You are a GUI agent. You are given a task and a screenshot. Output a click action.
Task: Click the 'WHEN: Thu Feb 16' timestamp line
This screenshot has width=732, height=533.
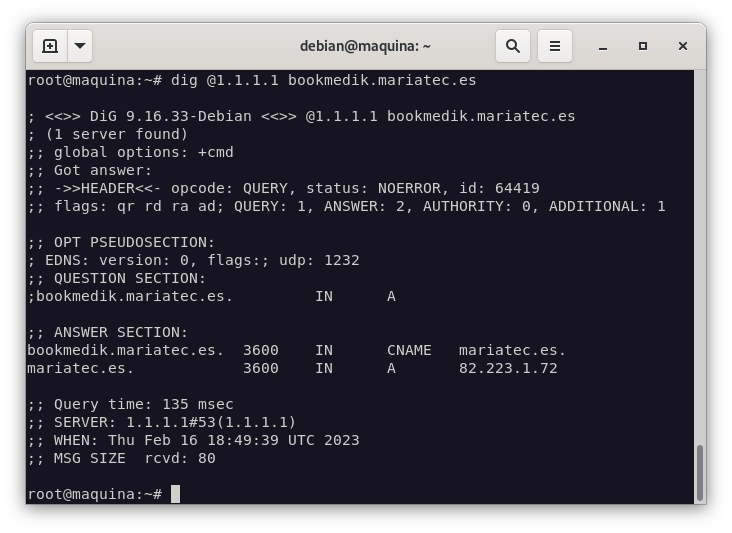coord(193,440)
